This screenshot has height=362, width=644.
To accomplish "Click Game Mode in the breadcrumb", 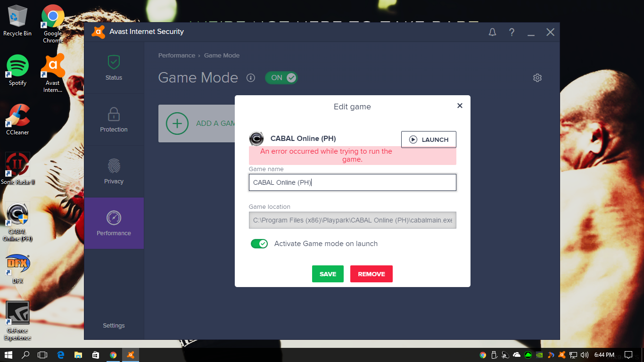I will coord(222,56).
